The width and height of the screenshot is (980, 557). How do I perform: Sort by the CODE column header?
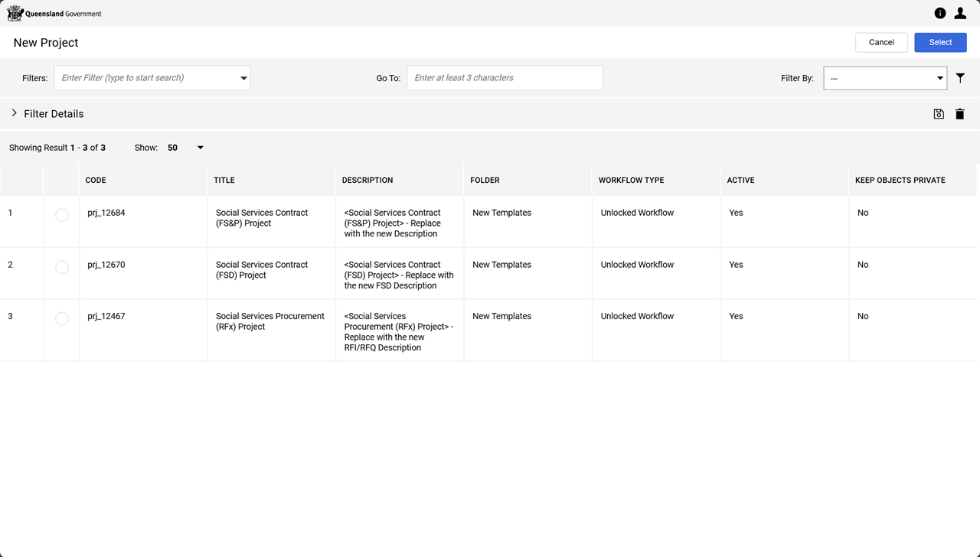[96, 181]
